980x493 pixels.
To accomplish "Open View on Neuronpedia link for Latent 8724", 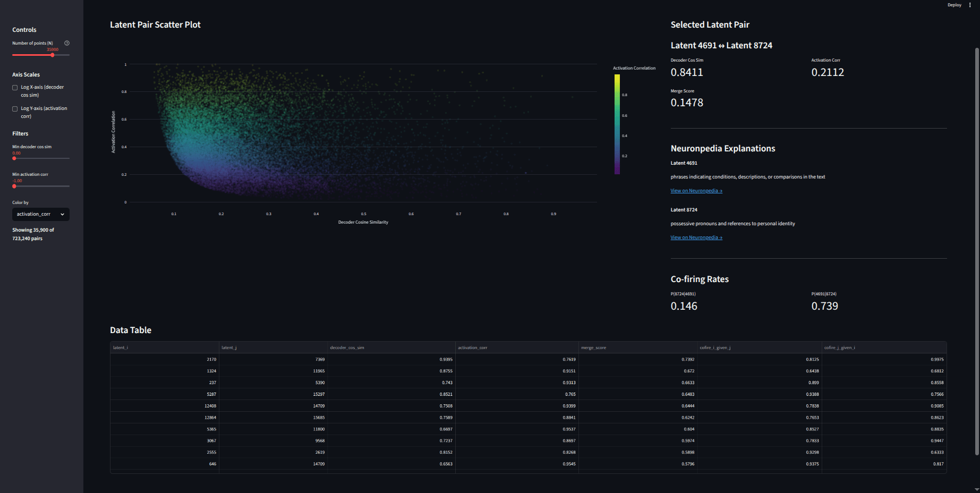I will coord(696,237).
